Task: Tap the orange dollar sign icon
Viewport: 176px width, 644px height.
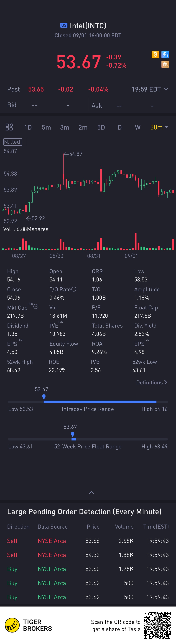Action: tap(155, 55)
